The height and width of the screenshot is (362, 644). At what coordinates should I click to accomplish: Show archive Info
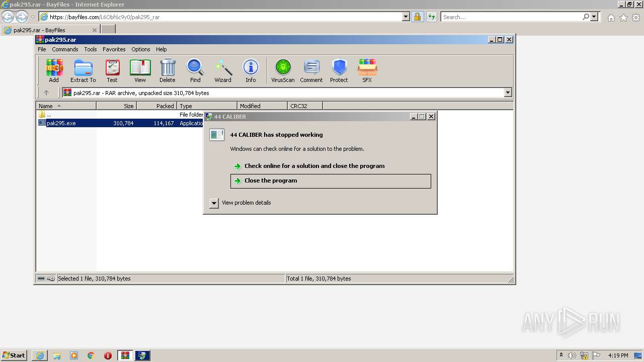251,70
